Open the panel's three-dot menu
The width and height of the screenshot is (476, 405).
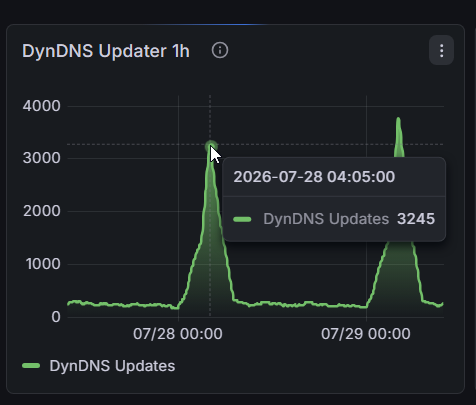coord(441,51)
